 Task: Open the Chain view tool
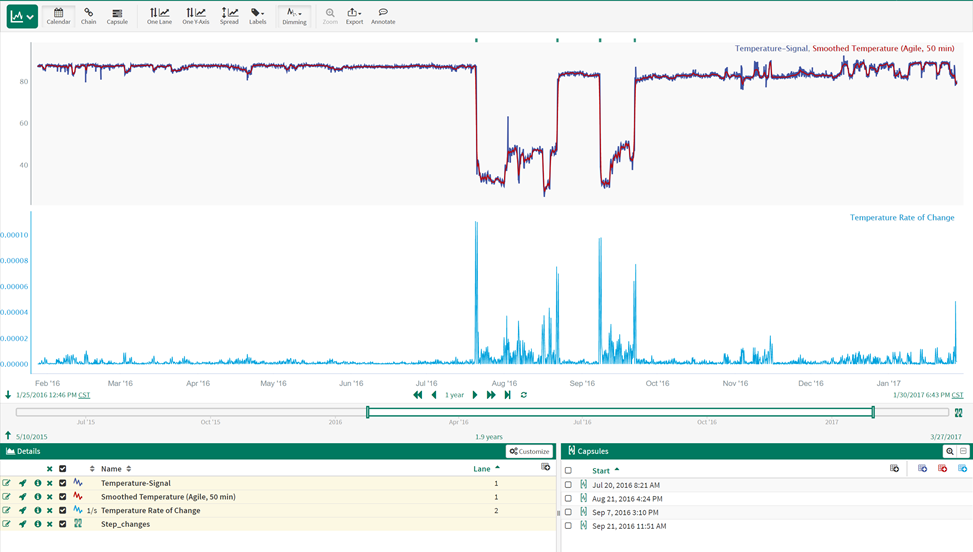click(89, 16)
